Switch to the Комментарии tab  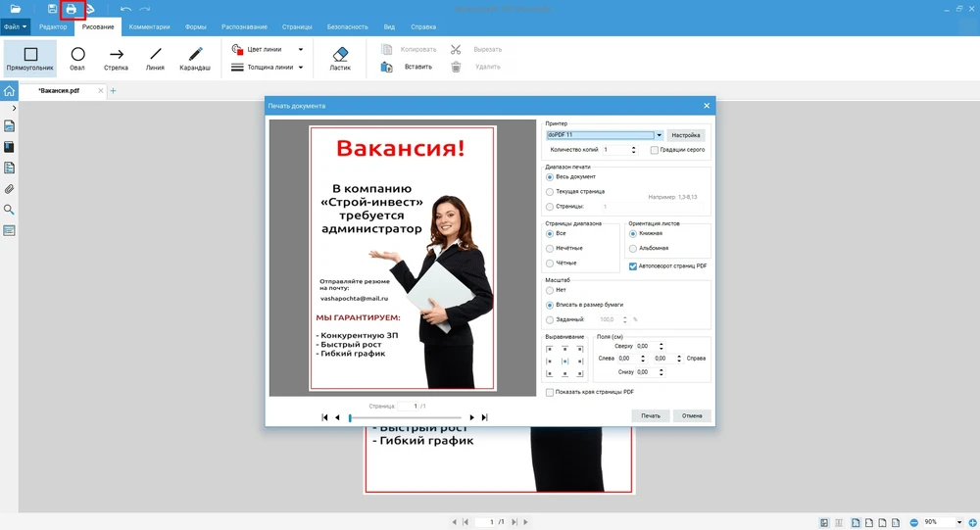click(x=149, y=26)
